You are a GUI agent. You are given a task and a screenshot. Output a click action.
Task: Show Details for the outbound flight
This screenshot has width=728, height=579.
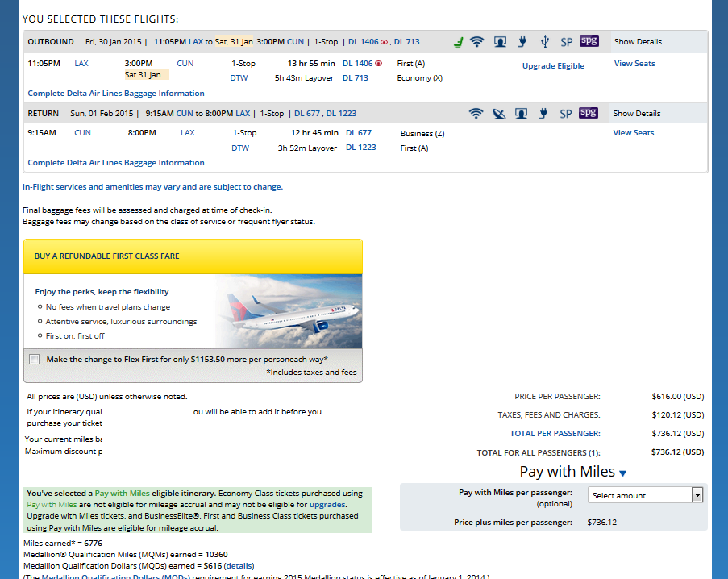point(637,42)
